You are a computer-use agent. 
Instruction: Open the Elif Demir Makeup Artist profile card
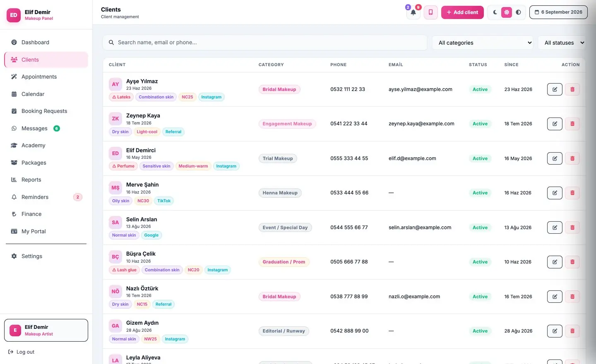point(46,330)
